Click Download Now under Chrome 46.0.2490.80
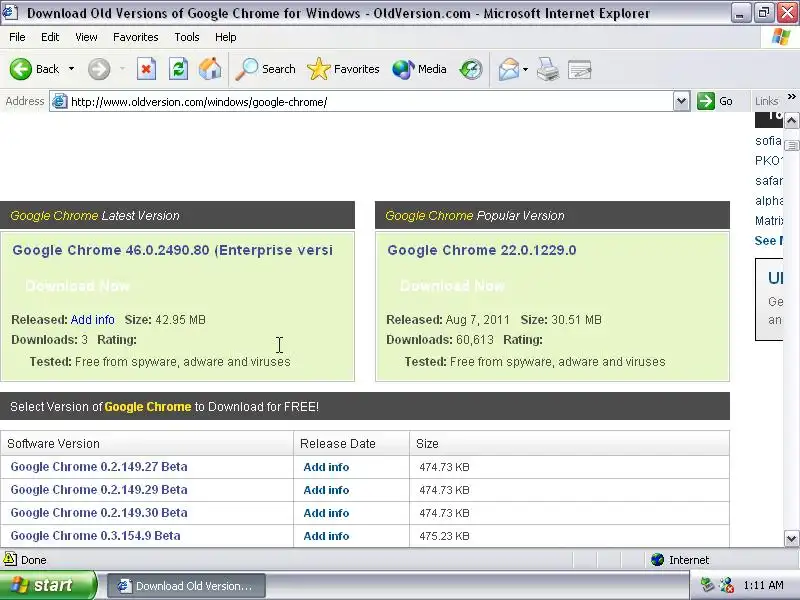Viewport: 800px width, 600px height. click(x=78, y=286)
